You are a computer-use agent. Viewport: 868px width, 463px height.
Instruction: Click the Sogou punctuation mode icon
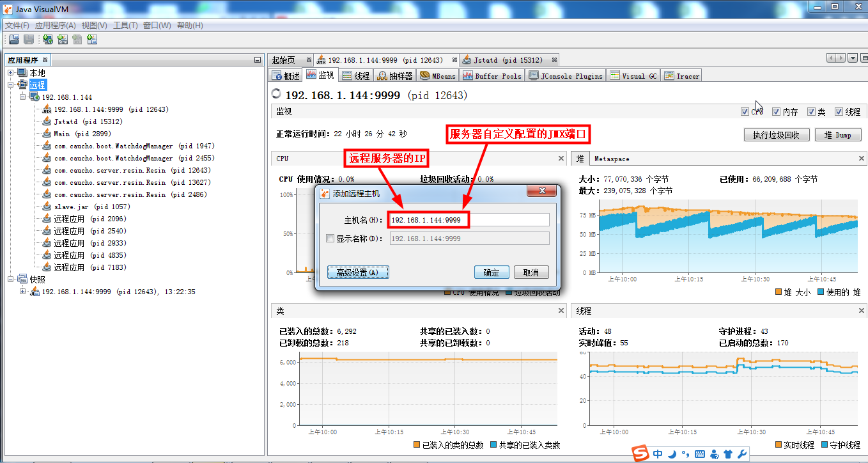point(685,455)
